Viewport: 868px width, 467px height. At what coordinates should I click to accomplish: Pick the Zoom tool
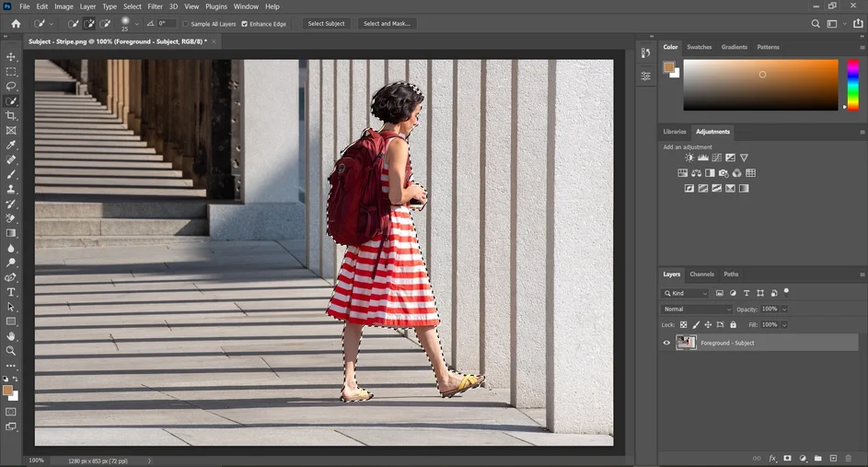tap(11, 351)
